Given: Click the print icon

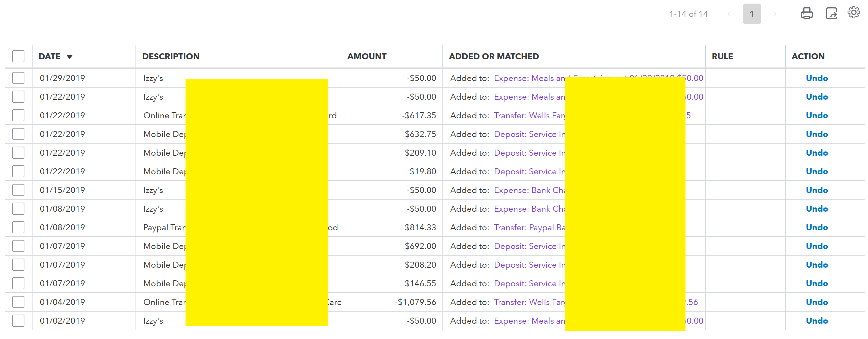Looking at the screenshot, I should (806, 14).
